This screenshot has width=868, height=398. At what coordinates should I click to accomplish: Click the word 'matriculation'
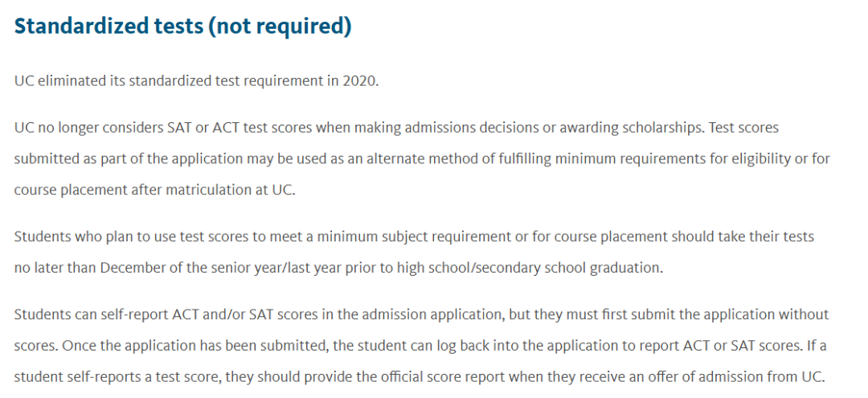(194, 190)
